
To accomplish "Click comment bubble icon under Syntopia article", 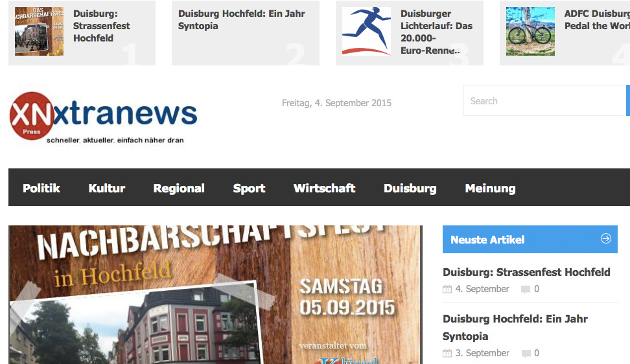I will (x=526, y=354).
